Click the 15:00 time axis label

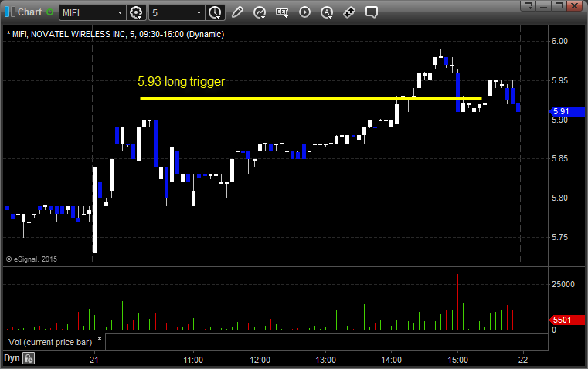[457, 360]
